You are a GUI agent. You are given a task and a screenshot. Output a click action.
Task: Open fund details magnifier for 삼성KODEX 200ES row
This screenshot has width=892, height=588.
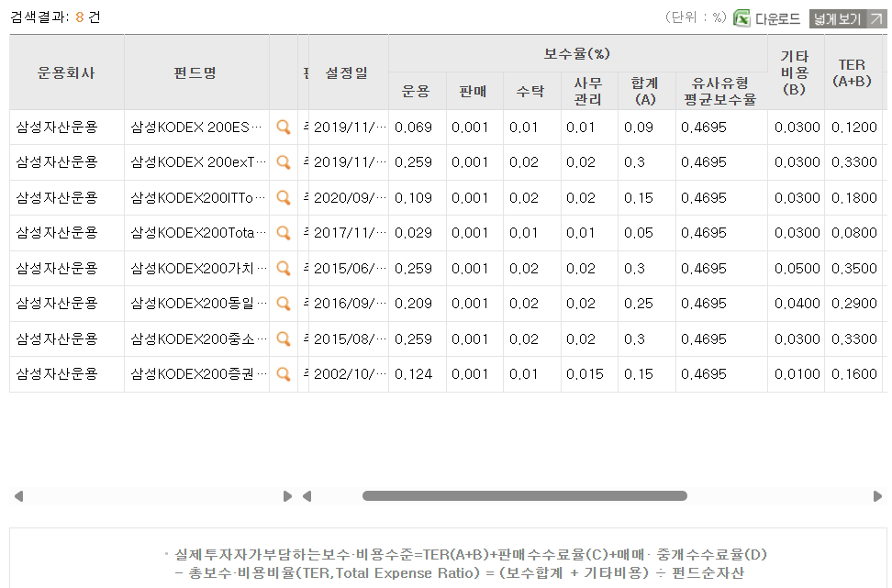(x=284, y=128)
